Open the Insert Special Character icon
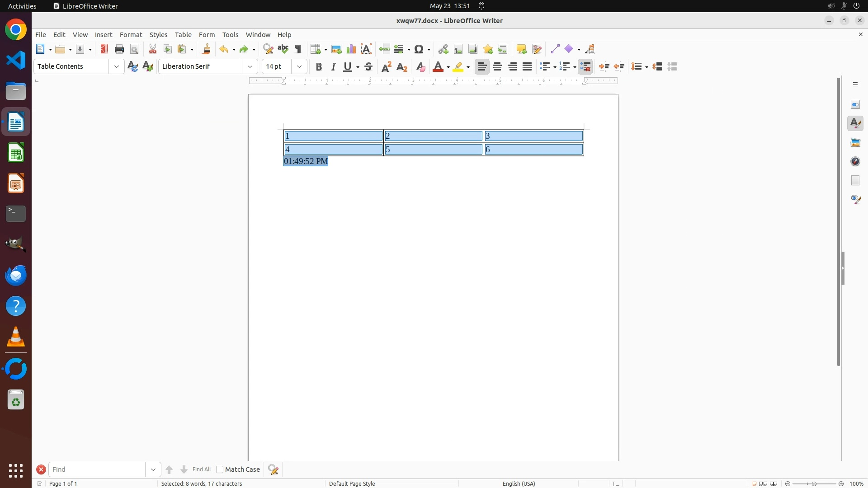 pyautogui.click(x=419, y=49)
